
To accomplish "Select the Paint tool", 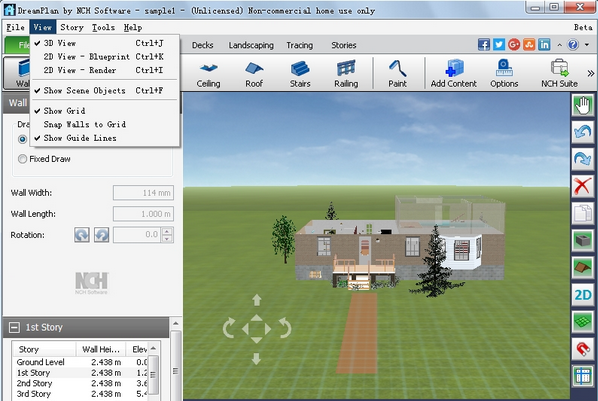I will 397,74.
